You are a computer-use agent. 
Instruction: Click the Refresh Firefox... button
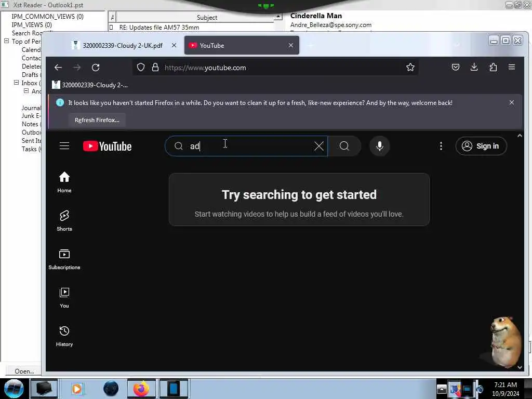(x=97, y=120)
